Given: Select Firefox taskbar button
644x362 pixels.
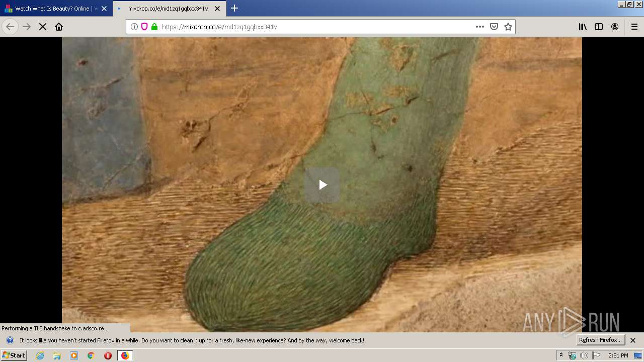Looking at the screenshot, I should pos(125,355).
